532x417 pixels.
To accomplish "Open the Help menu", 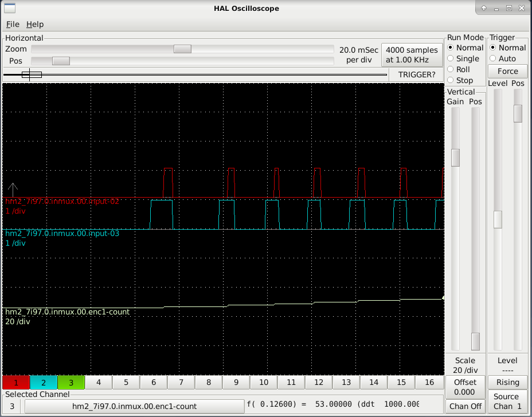I will (35, 25).
